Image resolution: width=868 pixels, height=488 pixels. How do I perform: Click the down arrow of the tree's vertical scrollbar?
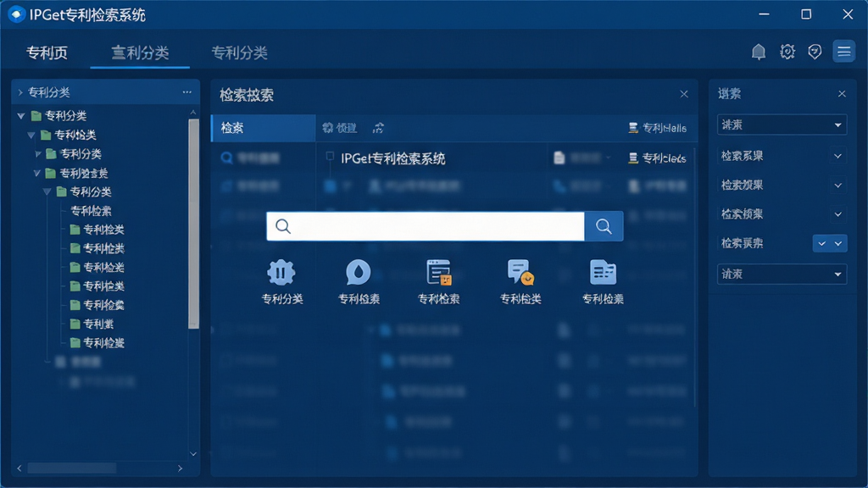pyautogui.click(x=193, y=454)
